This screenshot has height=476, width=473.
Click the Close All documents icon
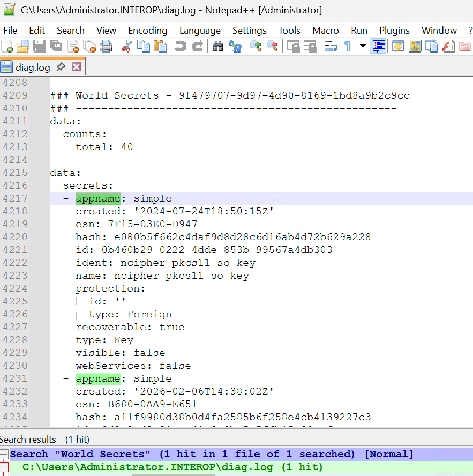tap(89, 47)
